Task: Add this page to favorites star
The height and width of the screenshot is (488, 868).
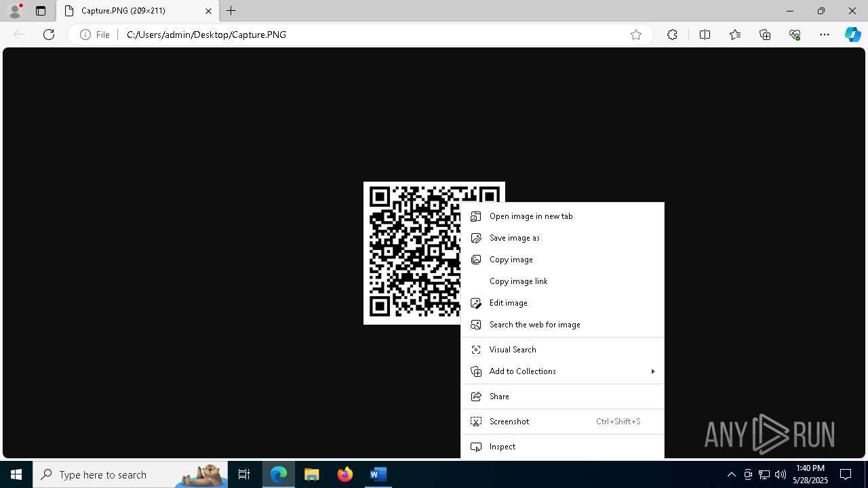Action: coord(636,35)
